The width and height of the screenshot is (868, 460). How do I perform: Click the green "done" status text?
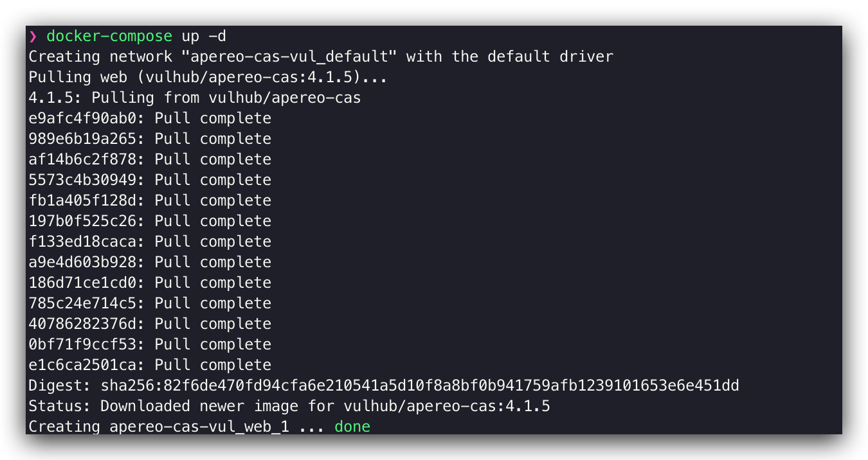(352, 427)
